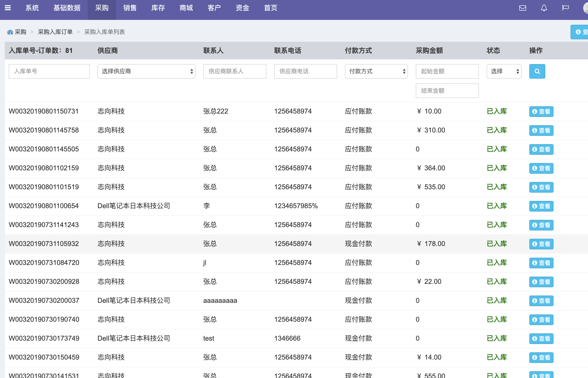Go to 首页 home menu
Image resolution: width=588 pixels, height=378 pixels.
(270, 8)
